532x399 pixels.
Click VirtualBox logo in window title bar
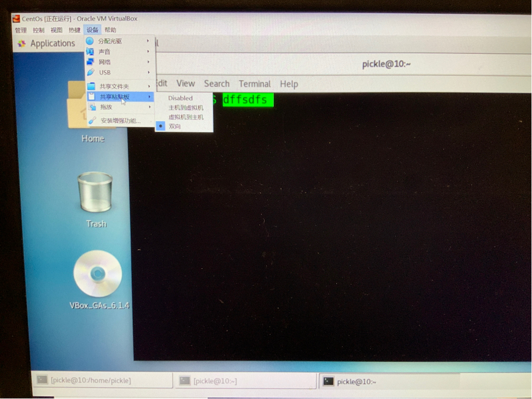coord(16,19)
